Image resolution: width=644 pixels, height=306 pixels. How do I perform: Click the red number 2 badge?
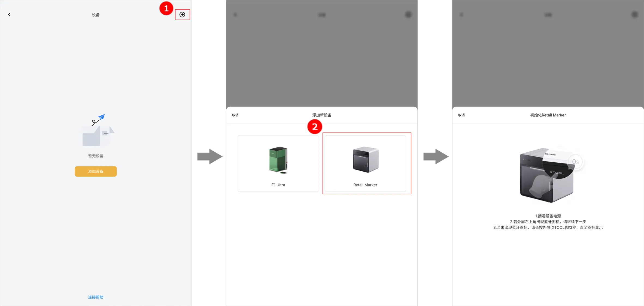315,126
